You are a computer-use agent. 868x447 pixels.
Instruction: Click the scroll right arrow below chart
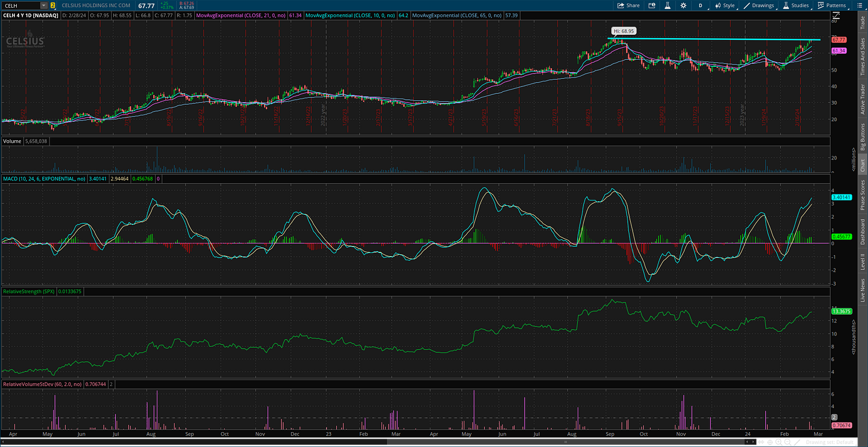coord(753,442)
